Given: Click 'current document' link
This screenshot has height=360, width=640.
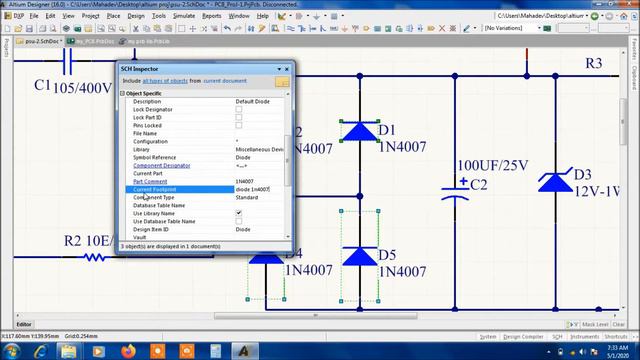Looking at the screenshot, I should click(x=225, y=81).
